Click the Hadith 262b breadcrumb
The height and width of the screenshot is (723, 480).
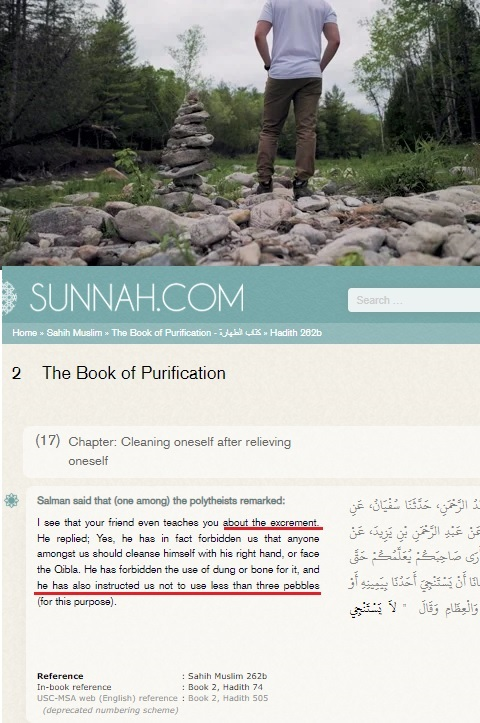coord(296,332)
